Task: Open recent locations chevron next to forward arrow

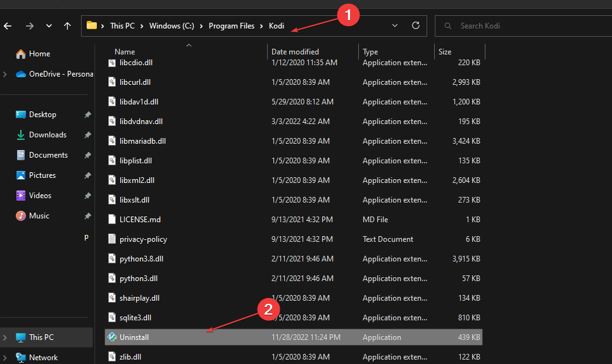Action: tap(49, 26)
